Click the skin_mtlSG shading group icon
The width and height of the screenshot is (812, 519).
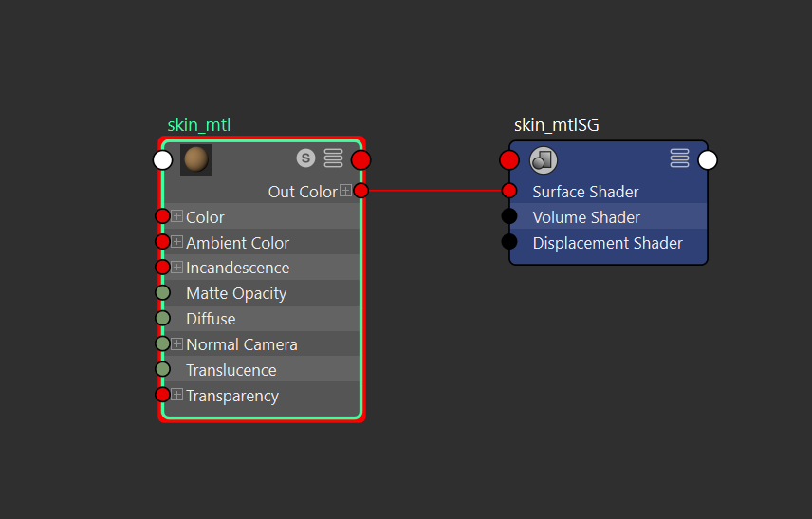click(544, 160)
